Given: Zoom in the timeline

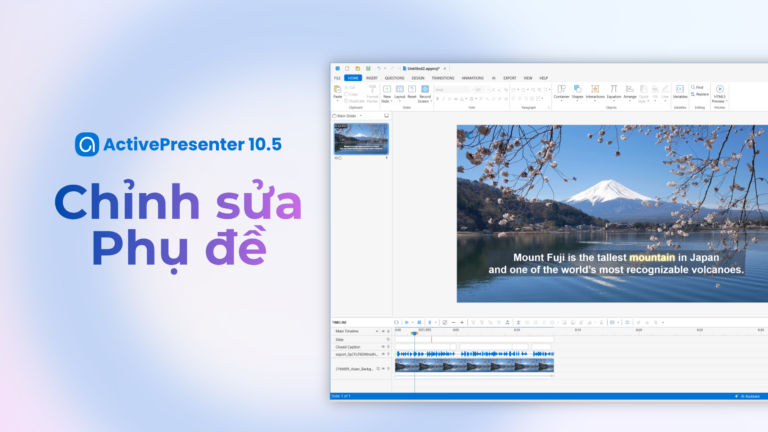Looking at the screenshot, I should click(462, 322).
